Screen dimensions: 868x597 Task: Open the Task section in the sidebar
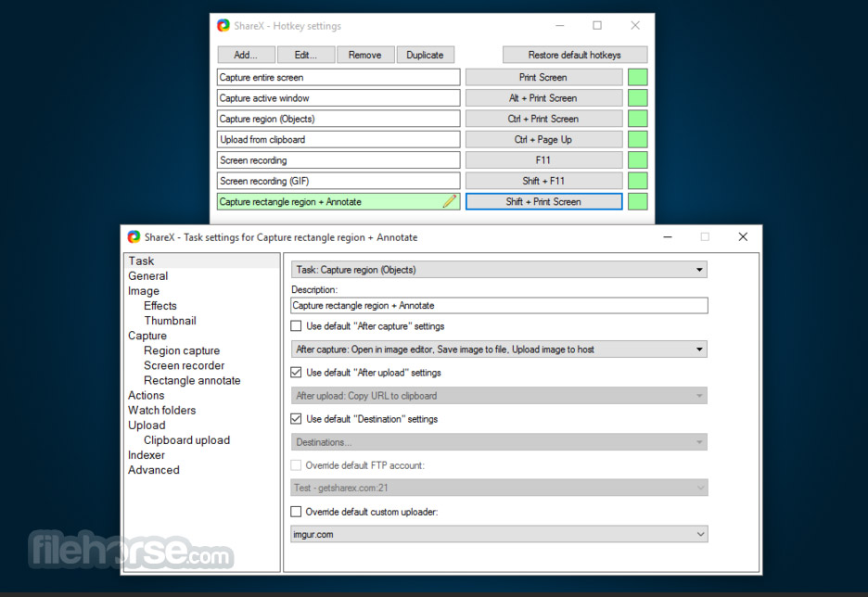click(141, 260)
